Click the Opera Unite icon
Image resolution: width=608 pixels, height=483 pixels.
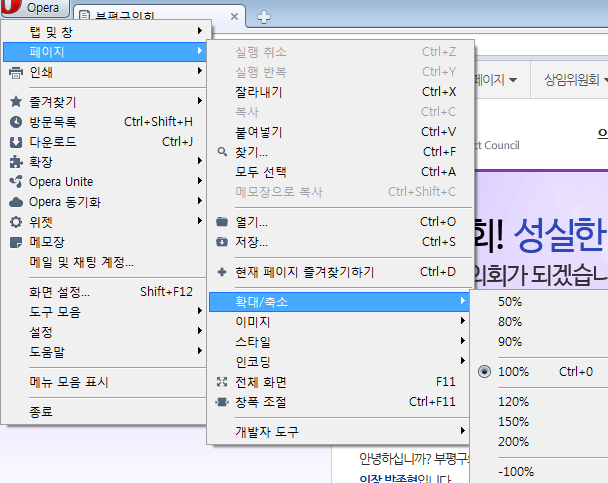(16, 181)
